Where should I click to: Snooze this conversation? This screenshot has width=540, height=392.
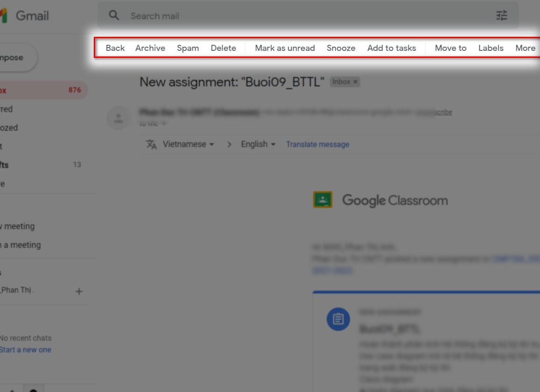click(341, 48)
